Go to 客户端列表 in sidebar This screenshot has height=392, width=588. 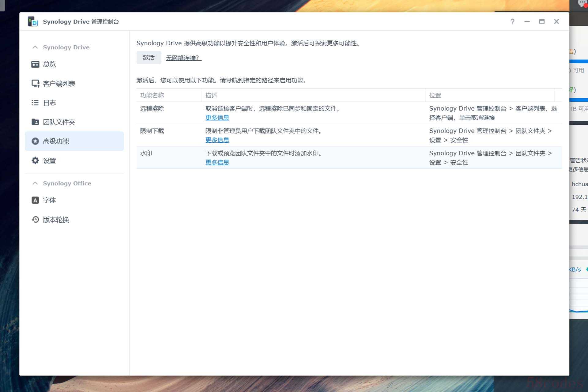pyautogui.click(x=74, y=84)
